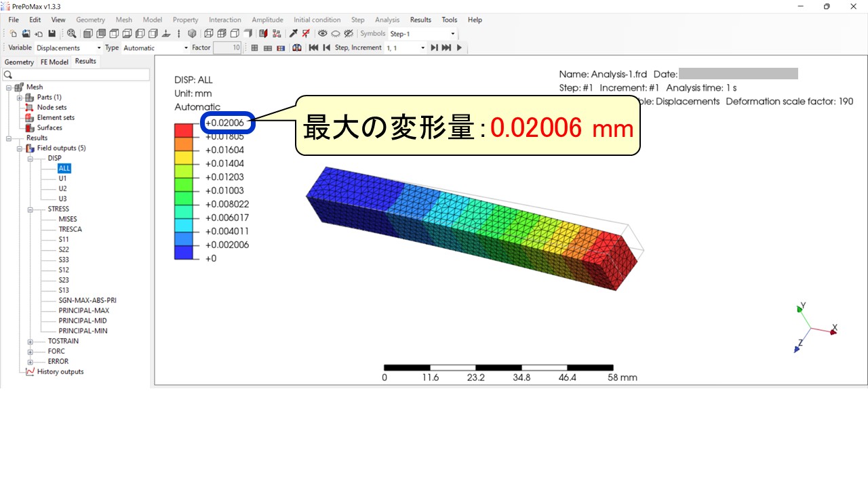868x488 pixels.
Task: Select PRINCIPAL-MAX stress output
Action: click(83, 310)
